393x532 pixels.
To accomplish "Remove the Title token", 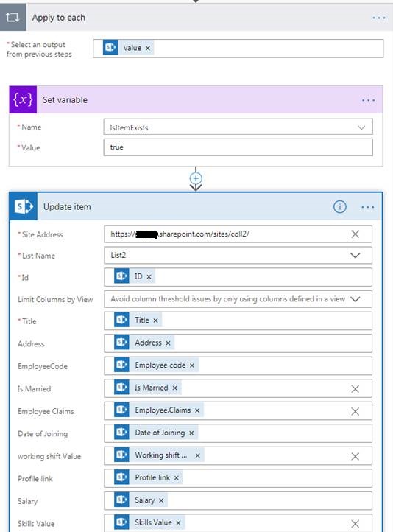I will coord(155,321).
